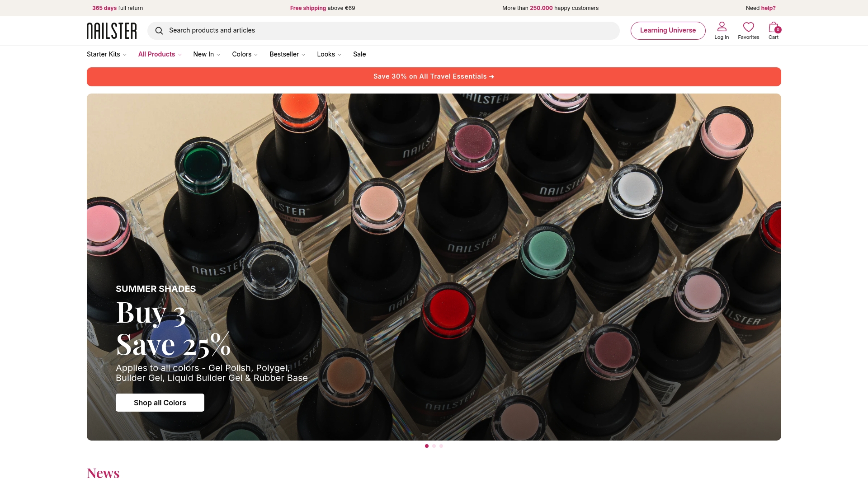Expand the Colors menu
This screenshot has height=488, width=868.
tap(245, 54)
